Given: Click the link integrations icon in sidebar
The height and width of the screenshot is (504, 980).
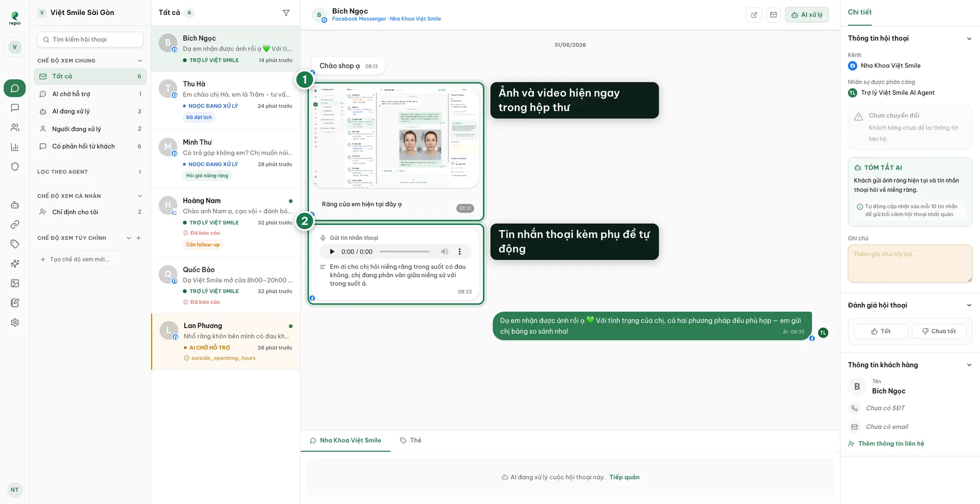Looking at the screenshot, I should pos(15,224).
